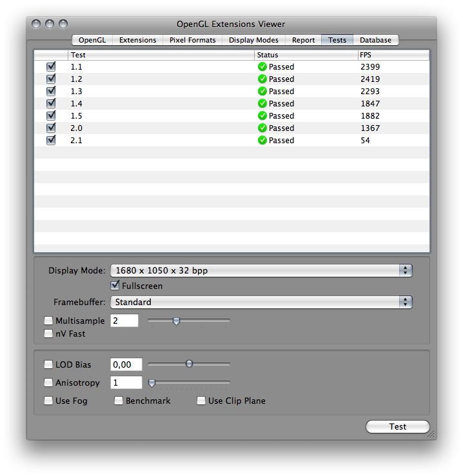Uncheck the test 2.0 checkbox
Image resolution: width=463 pixels, height=476 pixels.
pyautogui.click(x=51, y=128)
